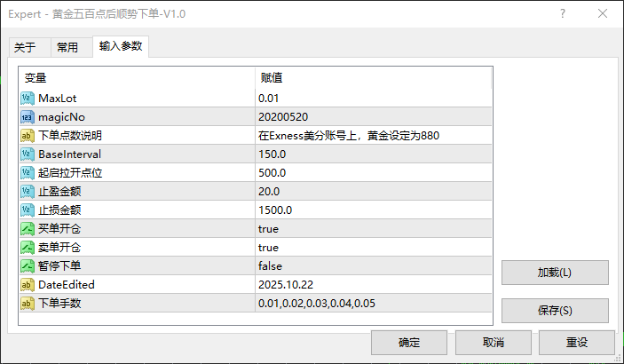This screenshot has height=364, width=624.
Task: Switch to the 关于 tab
Action: (x=26, y=48)
